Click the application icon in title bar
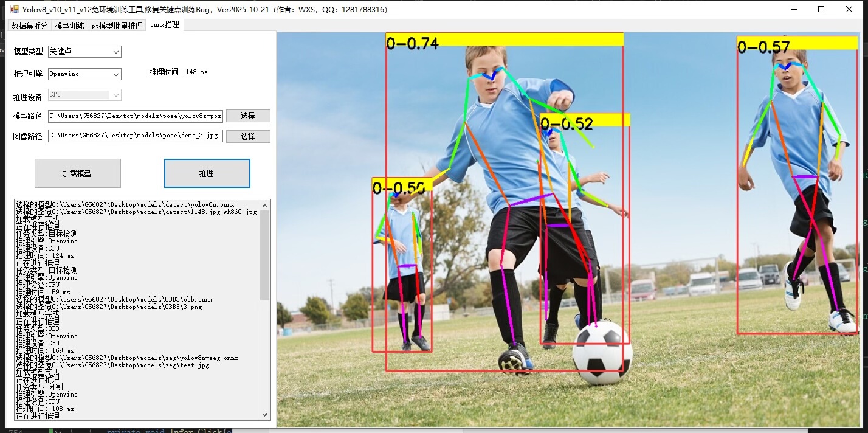The width and height of the screenshot is (868, 433). 15,9
